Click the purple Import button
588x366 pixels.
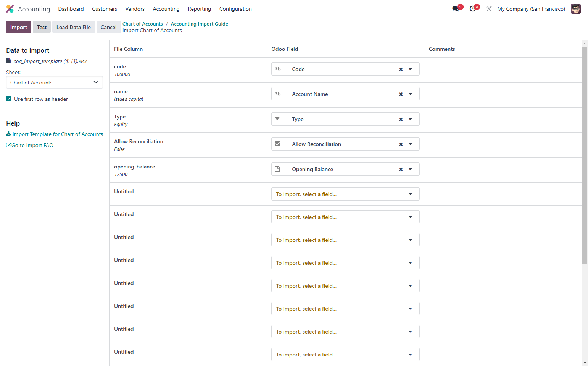point(19,27)
